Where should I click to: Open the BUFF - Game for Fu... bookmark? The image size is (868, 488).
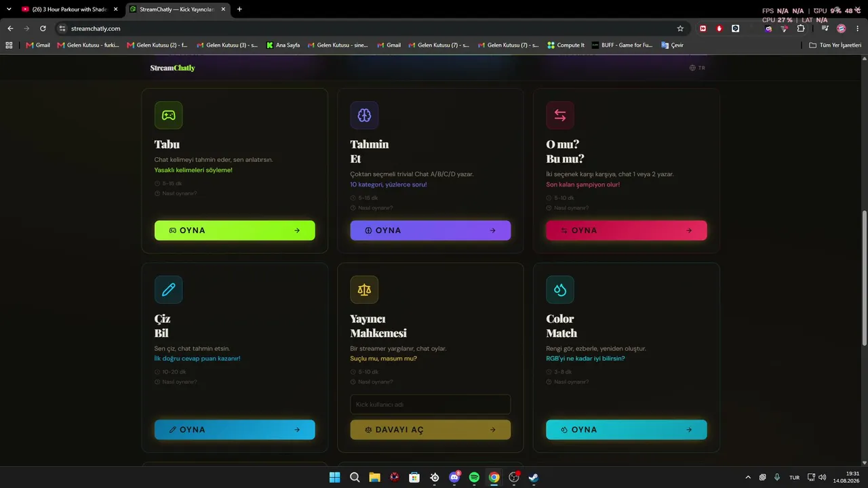coord(623,45)
